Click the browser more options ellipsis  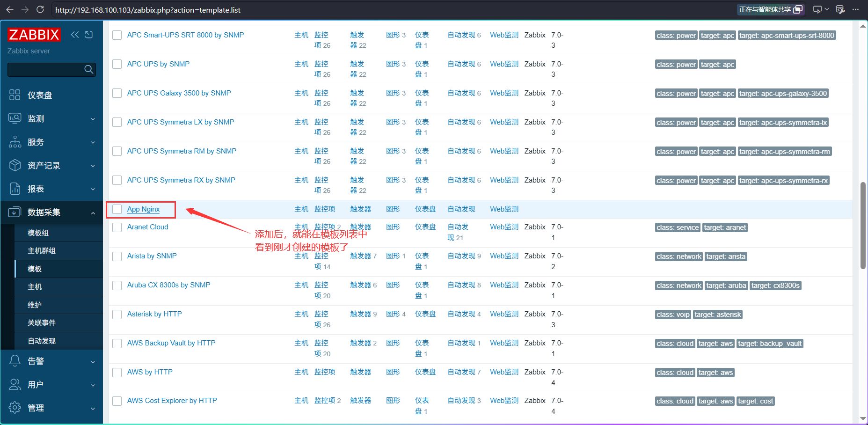[x=856, y=9]
